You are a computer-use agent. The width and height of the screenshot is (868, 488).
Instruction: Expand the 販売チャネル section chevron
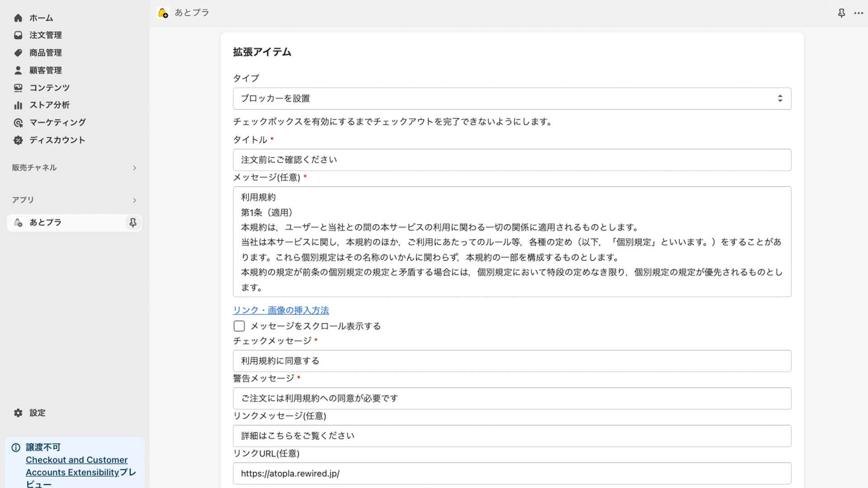click(134, 168)
